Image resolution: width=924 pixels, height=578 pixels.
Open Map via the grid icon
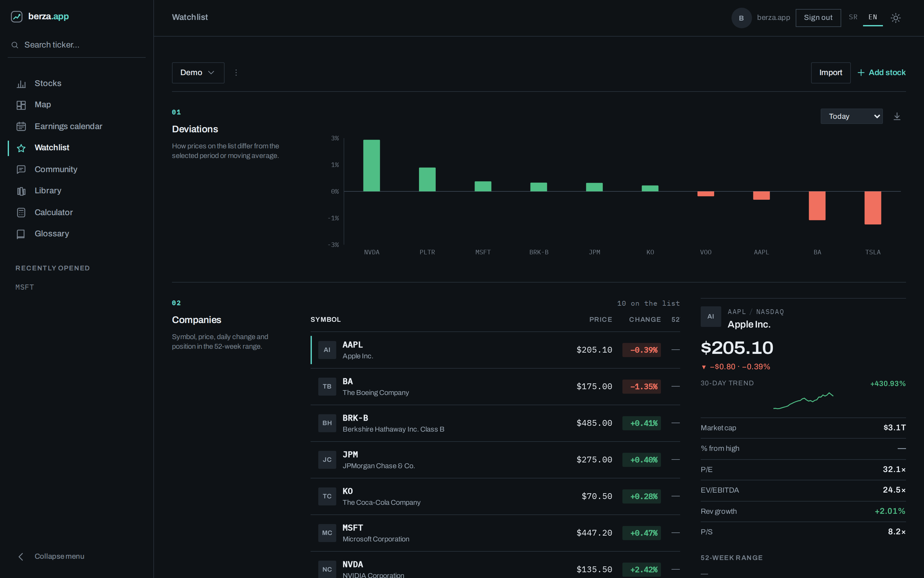tap(21, 105)
